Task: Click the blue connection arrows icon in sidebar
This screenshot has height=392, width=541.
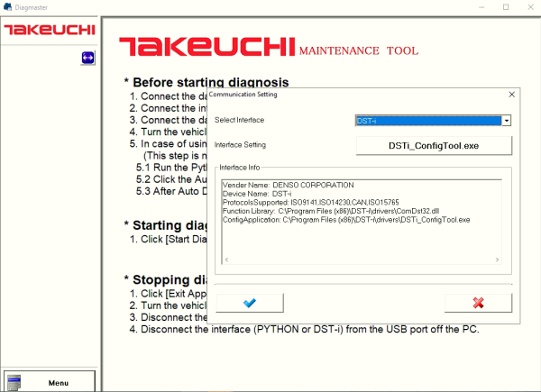Action: (x=88, y=58)
